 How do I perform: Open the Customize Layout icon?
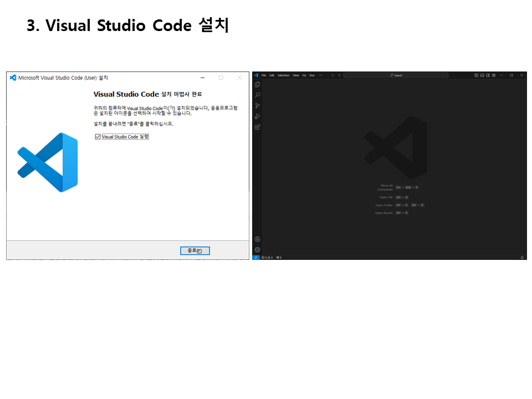click(494, 75)
